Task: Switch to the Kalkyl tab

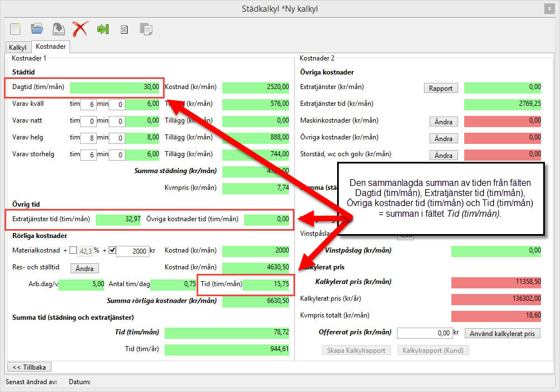Action: click(x=18, y=48)
